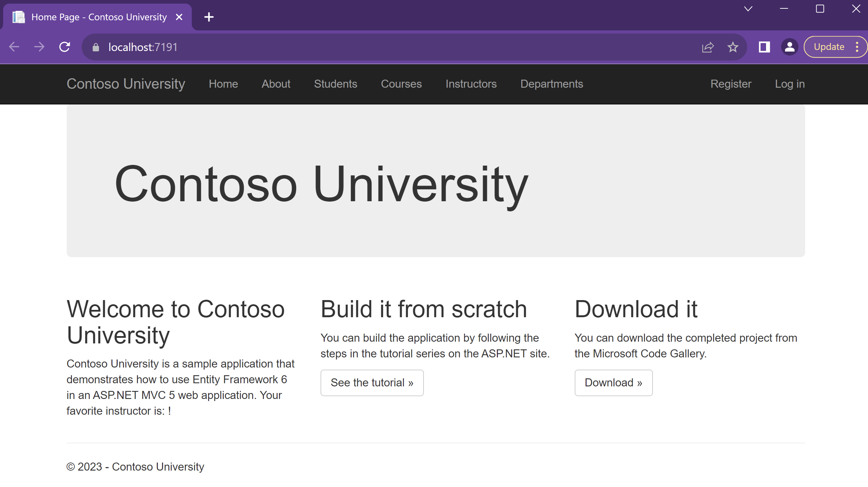Viewport: 868px width, 487px height.
Task: Click the back navigation arrow
Action: tap(14, 47)
